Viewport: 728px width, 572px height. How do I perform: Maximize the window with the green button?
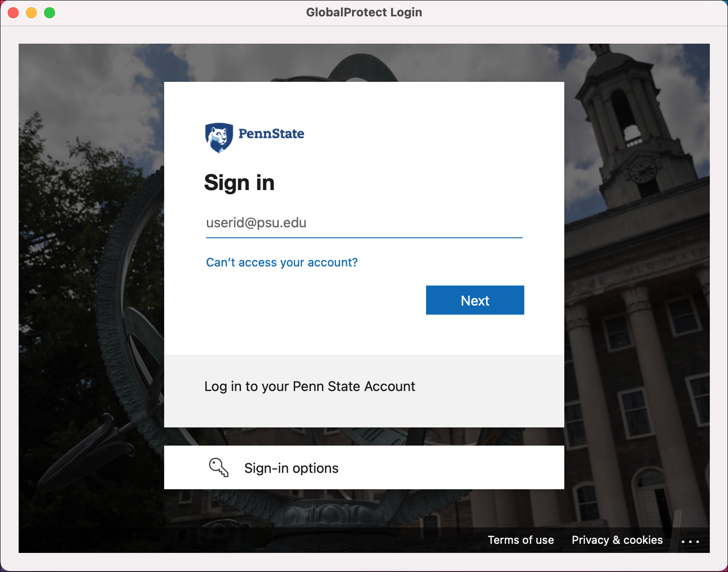pos(50,13)
